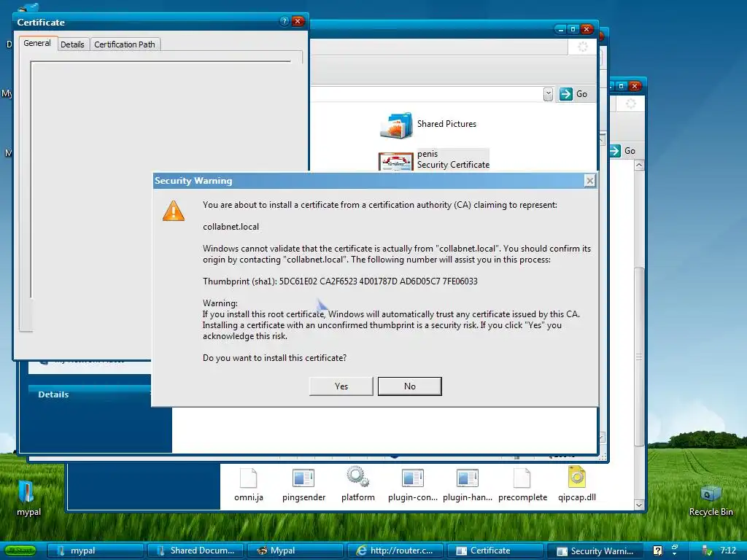Open the mypal desktop shortcut icon
The height and width of the screenshot is (560, 747).
click(x=26, y=492)
